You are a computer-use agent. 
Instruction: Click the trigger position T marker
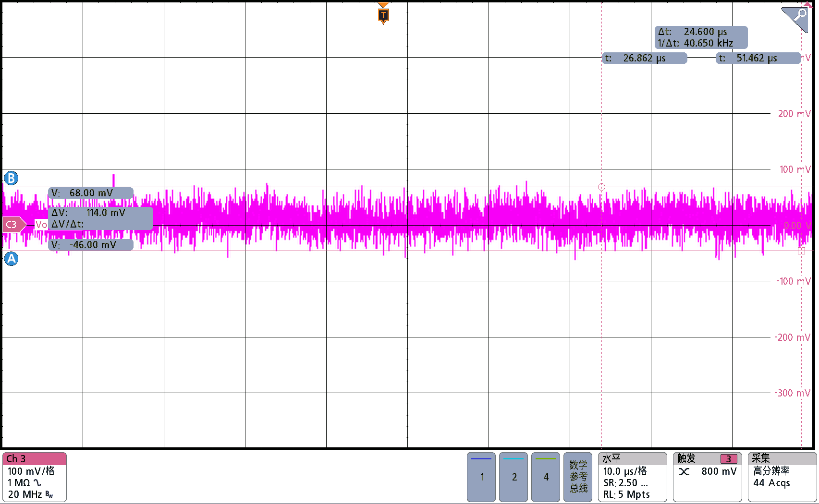click(383, 15)
